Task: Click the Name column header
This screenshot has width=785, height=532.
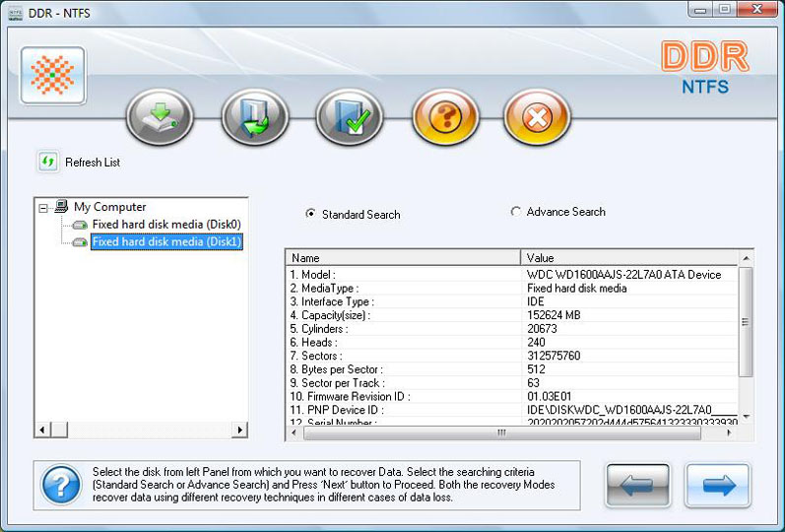Action: (403, 258)
